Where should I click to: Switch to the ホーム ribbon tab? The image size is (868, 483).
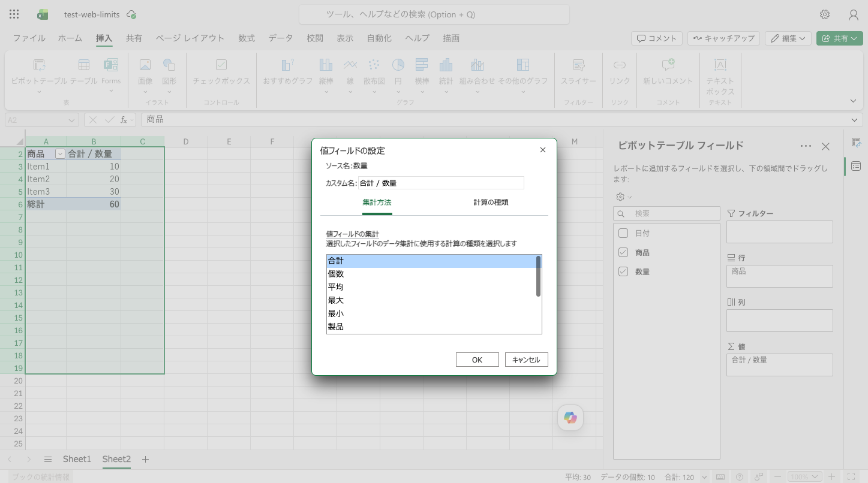[x=70, y=38]
